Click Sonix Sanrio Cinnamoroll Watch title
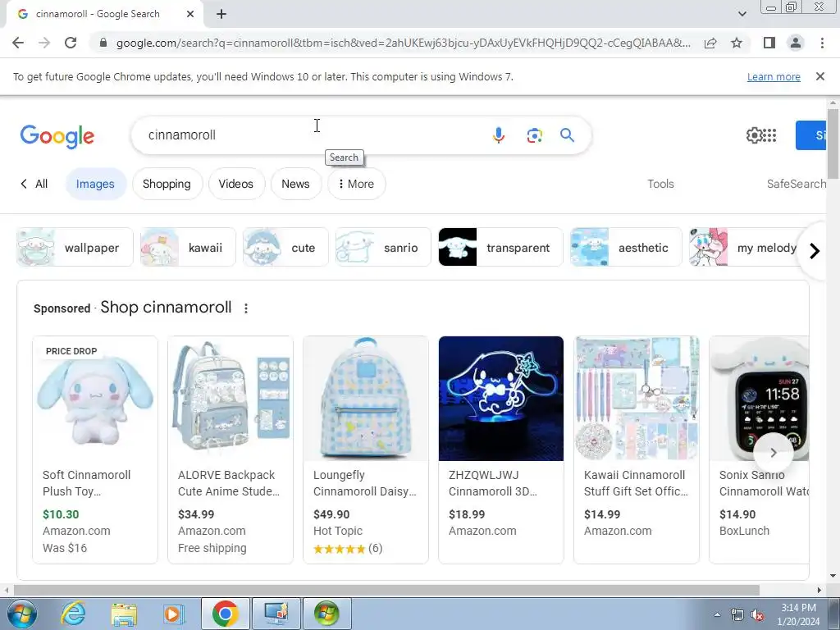 click(x=764, y=483)
